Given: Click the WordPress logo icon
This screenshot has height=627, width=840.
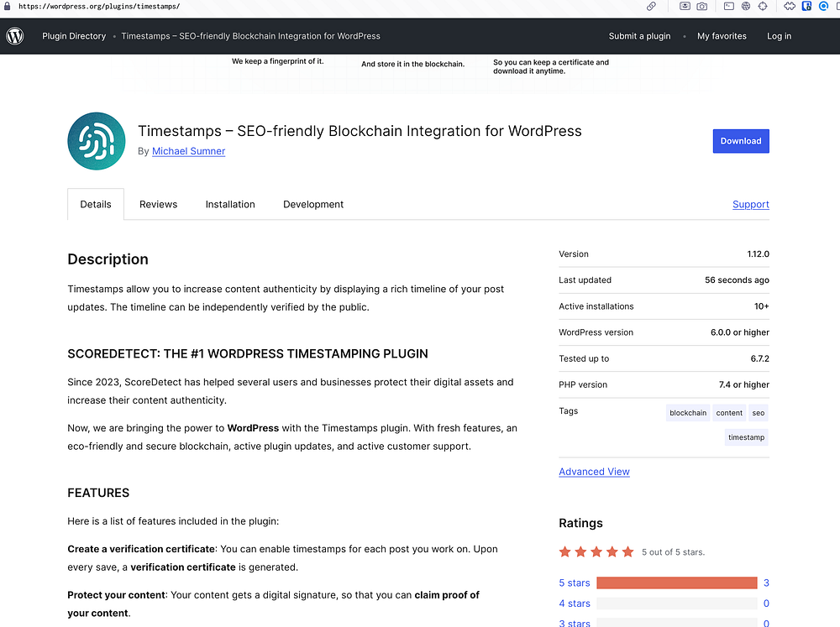Looking at the screenshot, I should coord(15,36).
